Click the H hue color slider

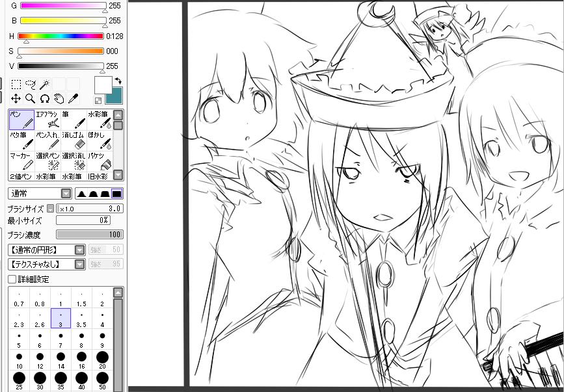(60, 36)
